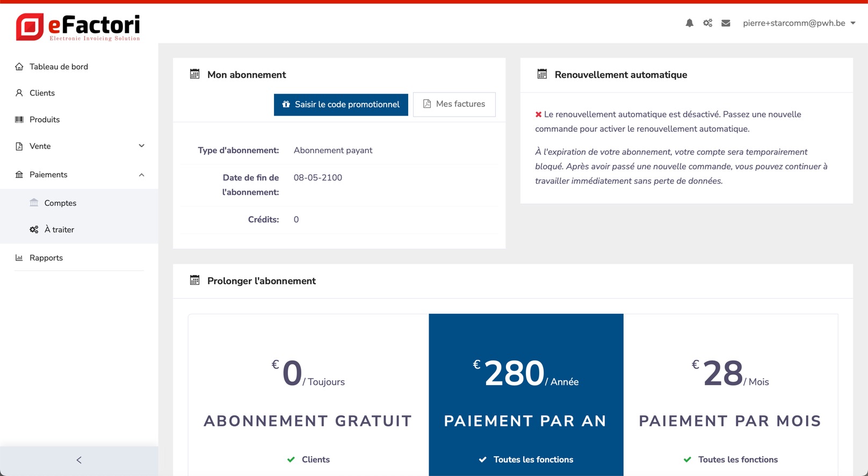Click the notification bell icon
Screen dimensions: 868x476
690,23
